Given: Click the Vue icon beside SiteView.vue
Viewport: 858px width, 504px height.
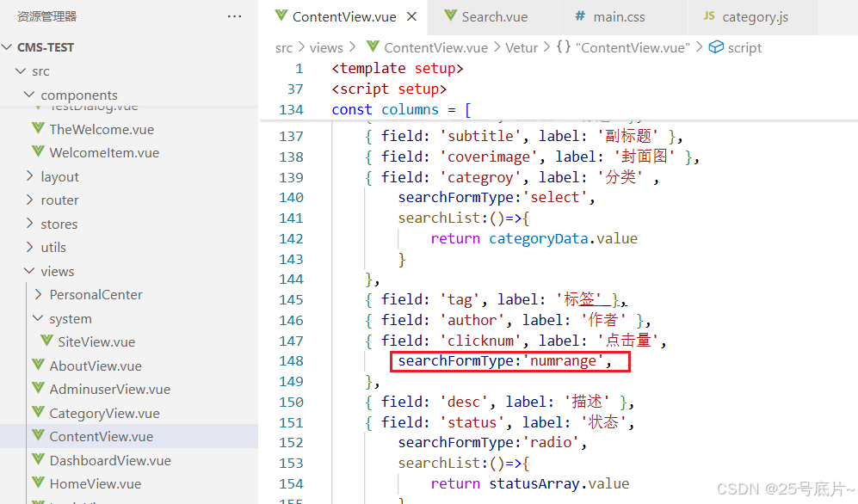Looking at the screenshot, I should coord(46,341).
